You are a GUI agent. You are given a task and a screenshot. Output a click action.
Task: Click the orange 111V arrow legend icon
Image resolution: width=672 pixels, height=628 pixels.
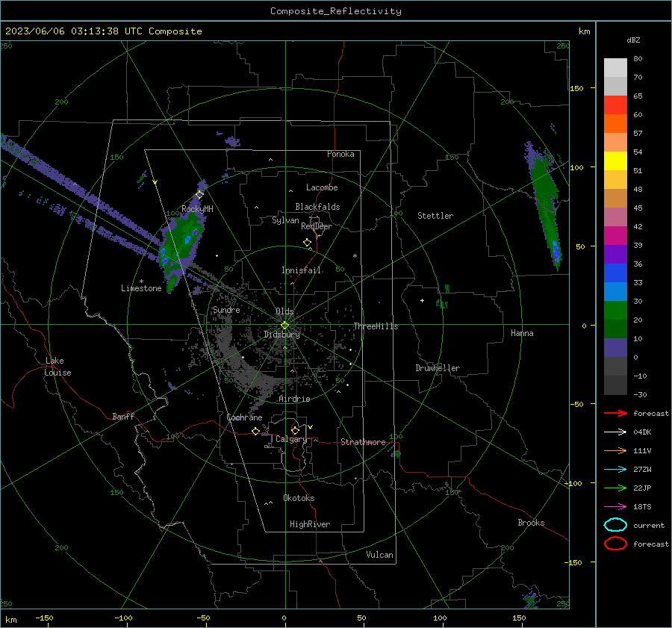615,450
